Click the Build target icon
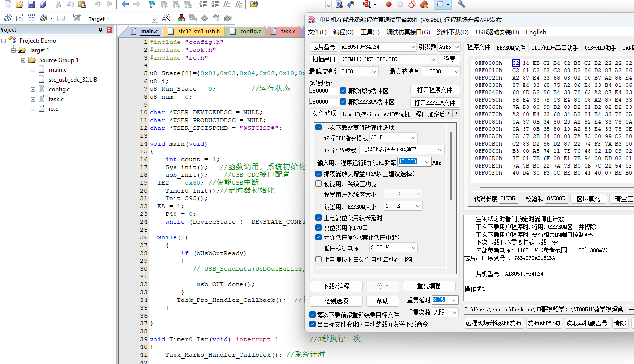The width and height of the screenshot is (634, 364). [x=20, y=18]
